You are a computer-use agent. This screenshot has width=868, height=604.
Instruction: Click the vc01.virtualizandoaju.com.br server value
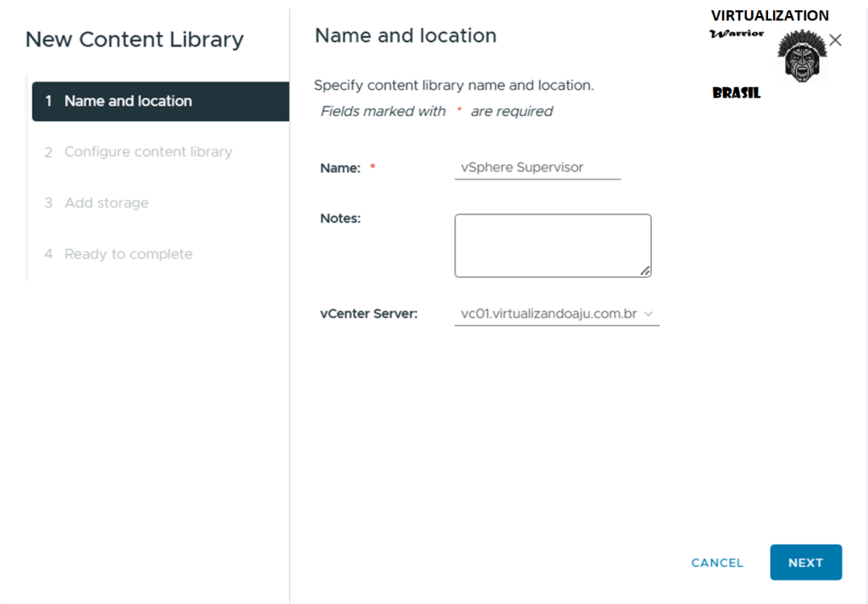548,313
